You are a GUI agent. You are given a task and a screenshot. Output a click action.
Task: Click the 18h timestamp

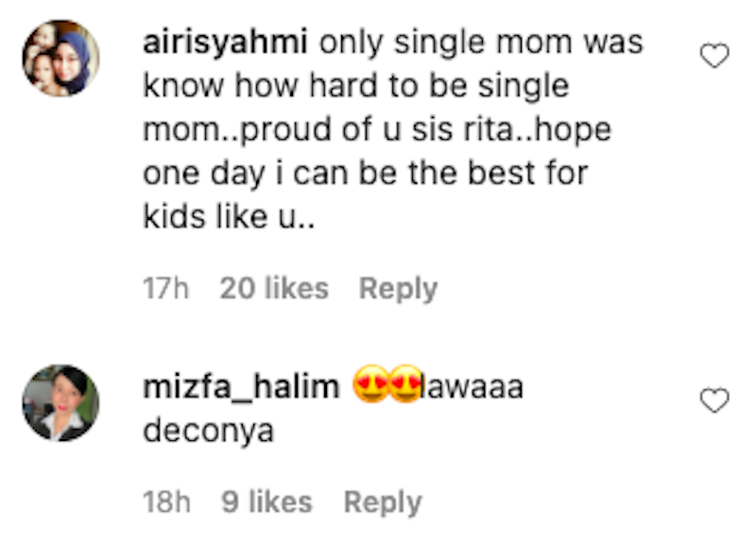[166, 502]
